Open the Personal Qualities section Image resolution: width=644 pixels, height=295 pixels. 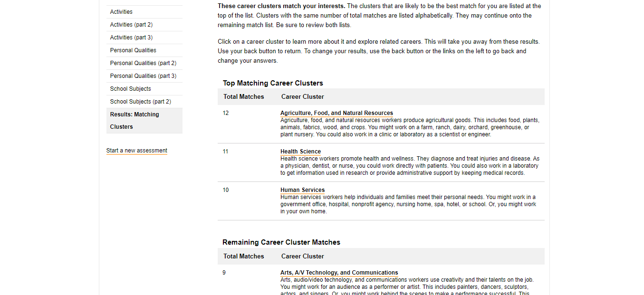(133, 50)
